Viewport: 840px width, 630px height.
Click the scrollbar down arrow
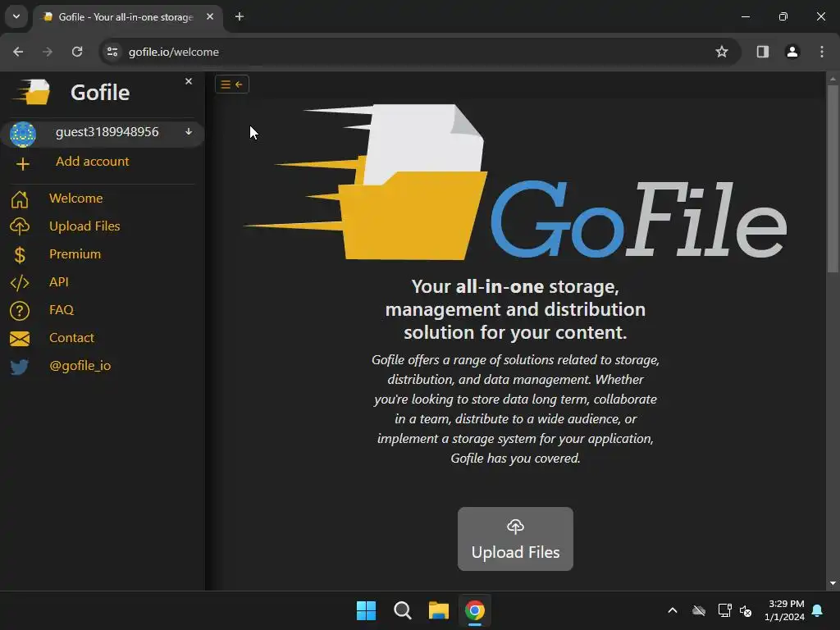pos(833,583)
